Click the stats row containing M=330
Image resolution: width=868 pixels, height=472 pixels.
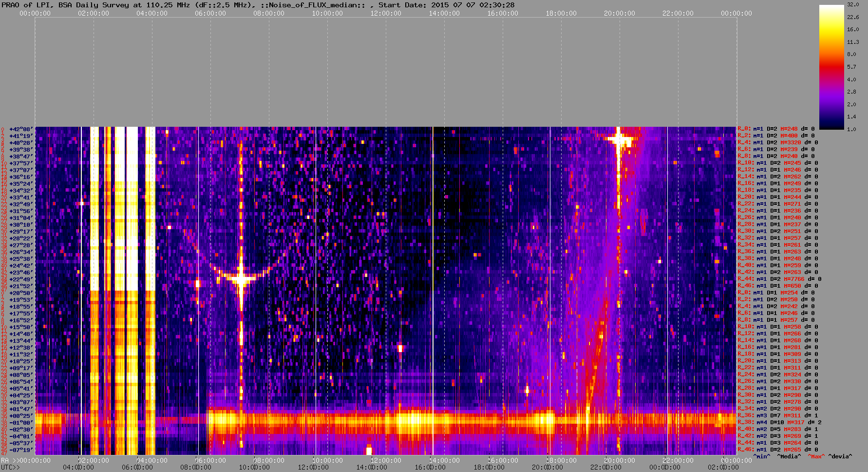778,382
